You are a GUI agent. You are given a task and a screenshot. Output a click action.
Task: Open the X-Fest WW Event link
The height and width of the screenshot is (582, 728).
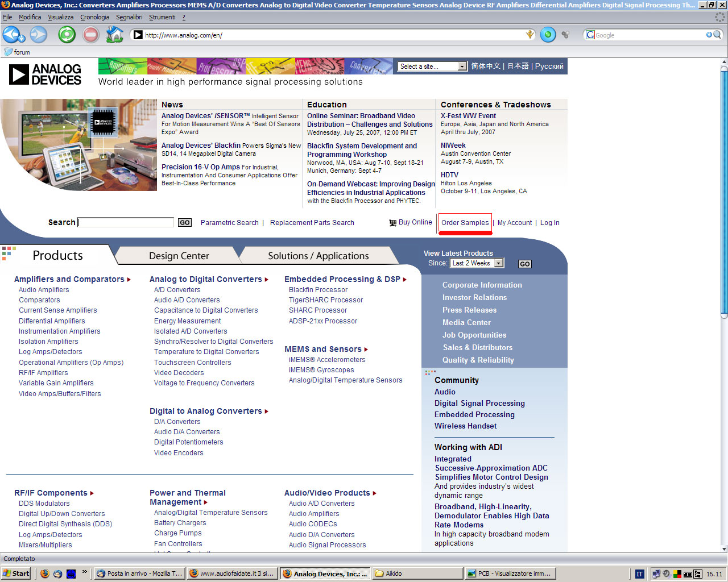point(468,116)
